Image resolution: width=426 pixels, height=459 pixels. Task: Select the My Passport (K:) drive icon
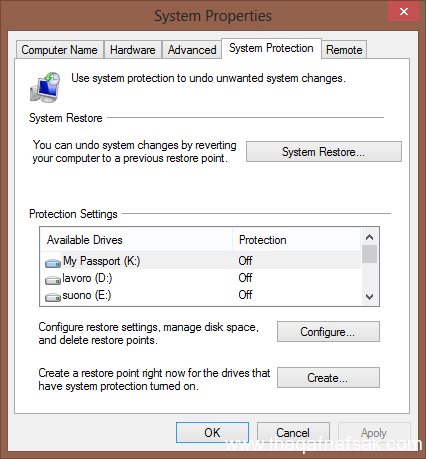coord(53,263)
